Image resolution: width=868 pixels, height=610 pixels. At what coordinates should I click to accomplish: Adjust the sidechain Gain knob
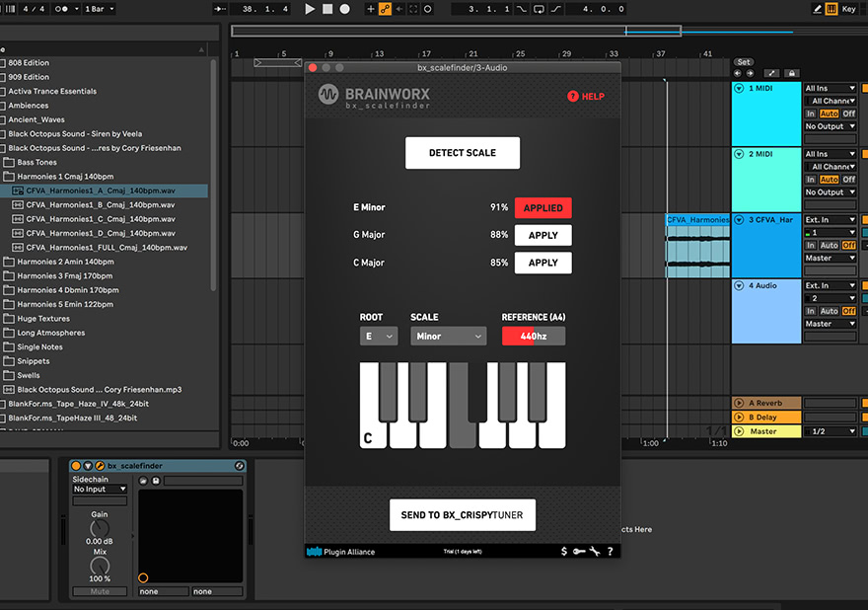coord(100,528)
